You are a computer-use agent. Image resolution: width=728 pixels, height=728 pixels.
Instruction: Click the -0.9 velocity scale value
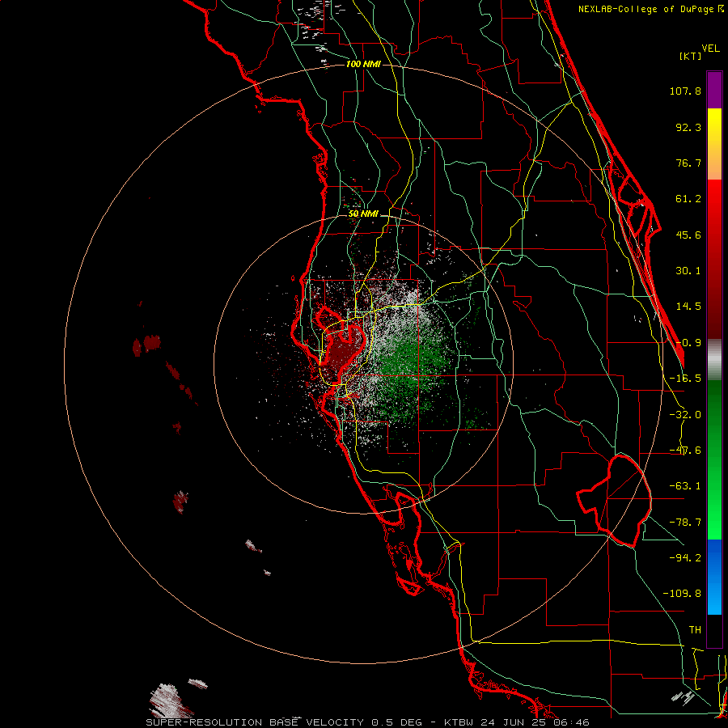pyautogui.click(x=688, y=343)
